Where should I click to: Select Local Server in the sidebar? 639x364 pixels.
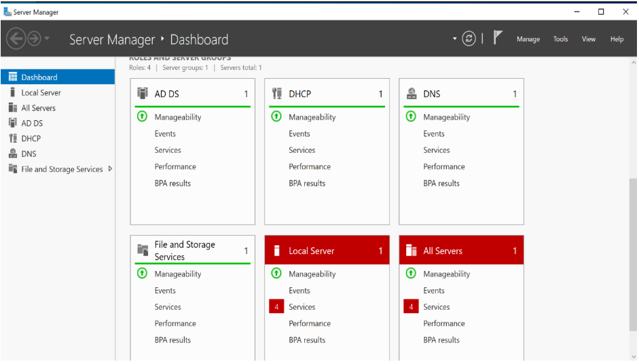(x=41, y=92)
